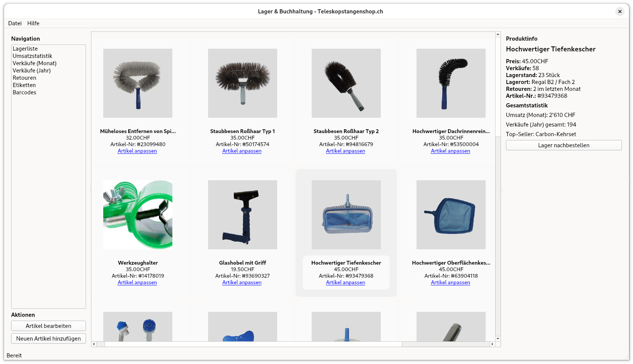Click the gray spider web brush image
This screenshot has height=364, width=633.
pyautogui.click(x=137, y=83)
